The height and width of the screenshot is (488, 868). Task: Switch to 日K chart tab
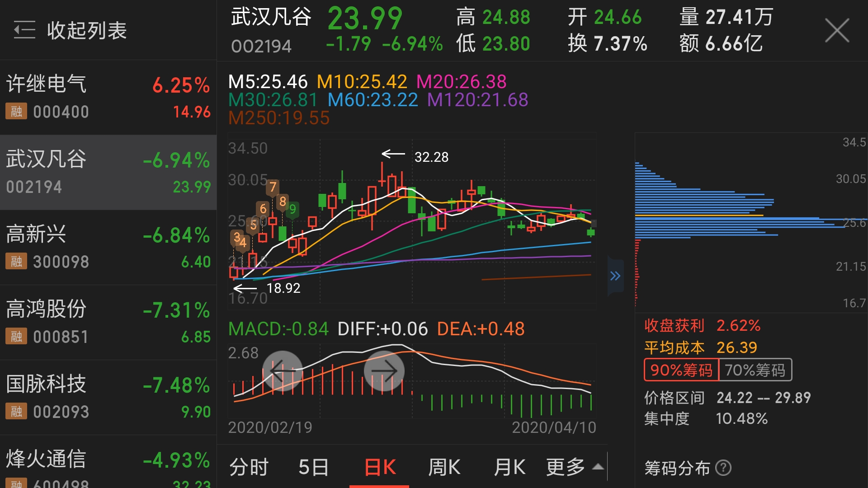(x=380, y=467)
